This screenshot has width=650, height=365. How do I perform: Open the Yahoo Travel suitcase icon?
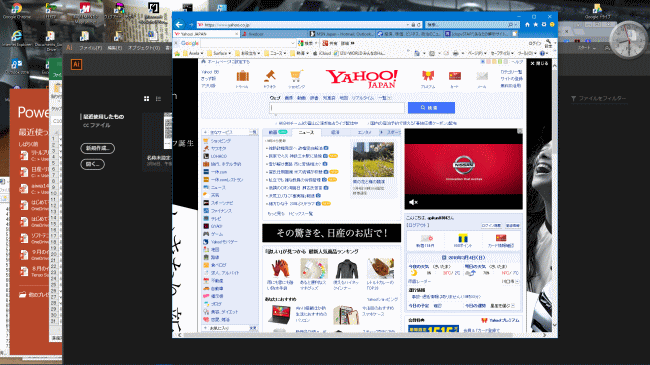[243, 76]
